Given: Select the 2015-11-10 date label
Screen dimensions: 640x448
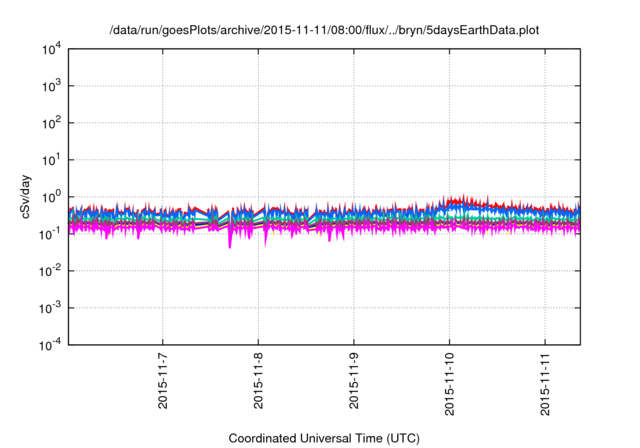Looking at the screenshot, I should click(449, 384).
